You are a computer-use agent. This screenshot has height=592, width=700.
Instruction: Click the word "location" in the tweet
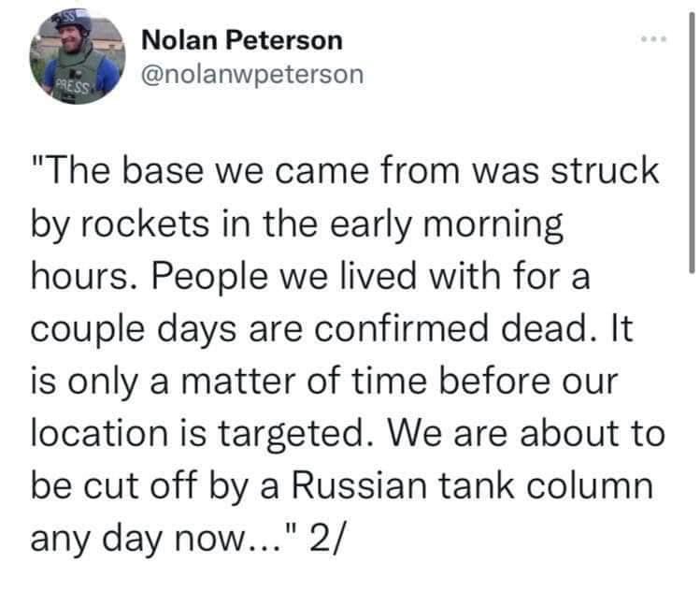[99, 433]
